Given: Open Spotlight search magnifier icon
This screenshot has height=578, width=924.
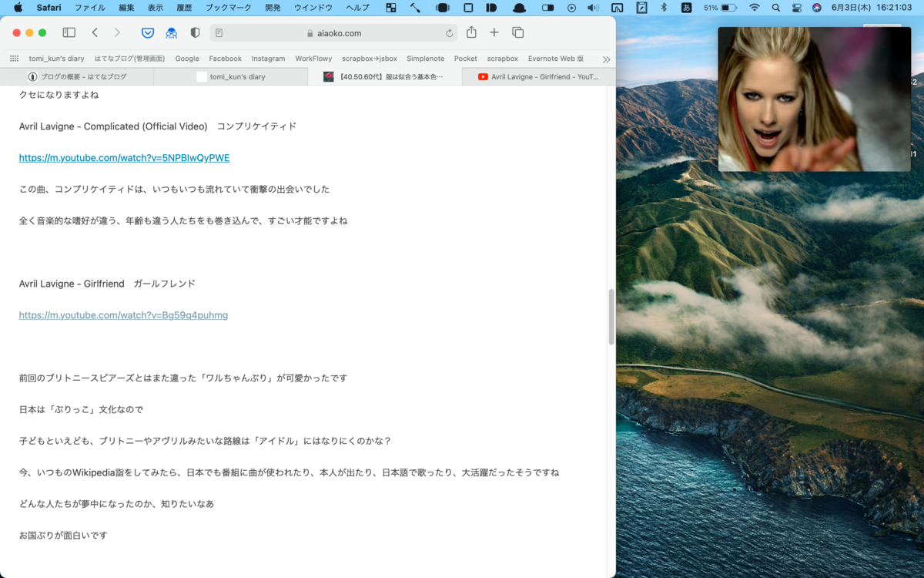Looking at the screenshot, I should 775,8.
